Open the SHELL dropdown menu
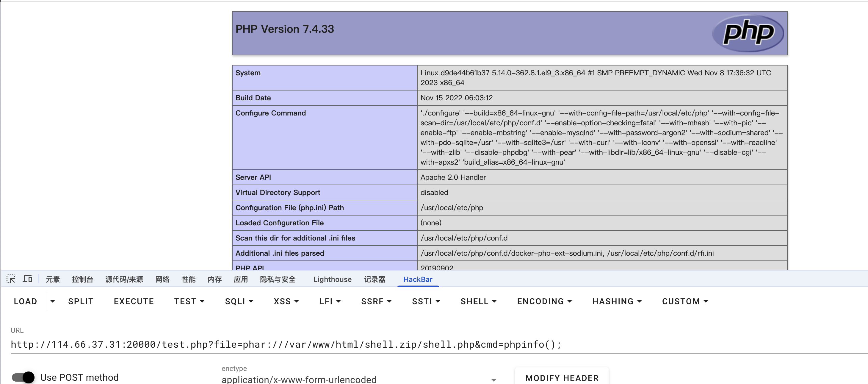868x384 pixels. [478, 301]
